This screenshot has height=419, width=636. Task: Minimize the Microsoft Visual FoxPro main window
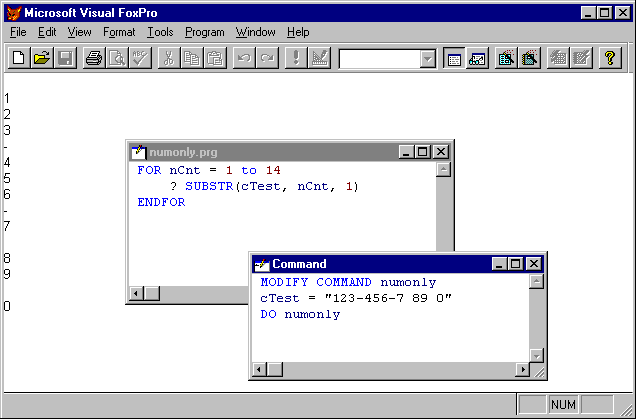tap(588, 13)
